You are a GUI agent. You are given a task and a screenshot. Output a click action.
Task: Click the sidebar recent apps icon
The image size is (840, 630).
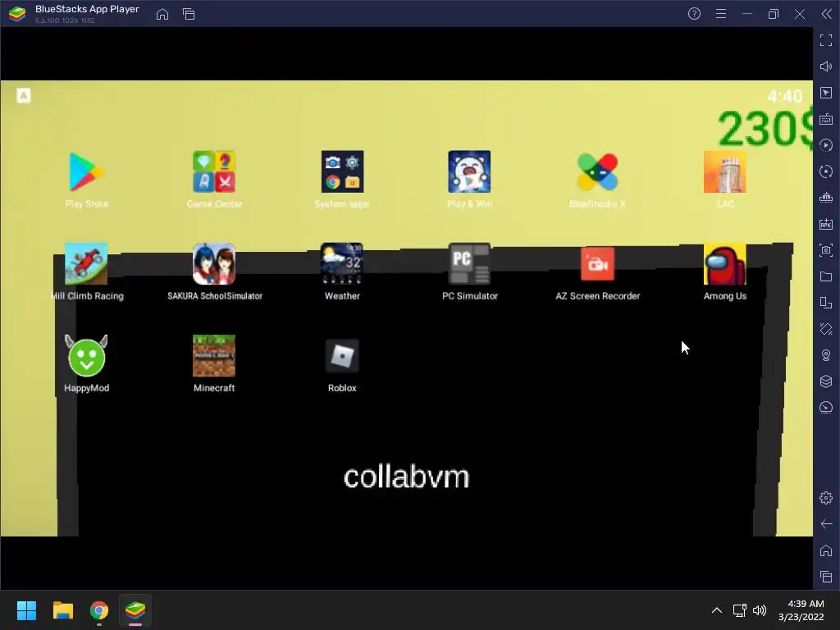826,577
